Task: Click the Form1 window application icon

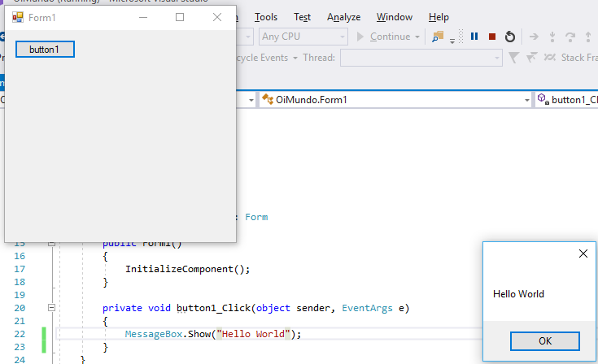Action: coord(18,18)
